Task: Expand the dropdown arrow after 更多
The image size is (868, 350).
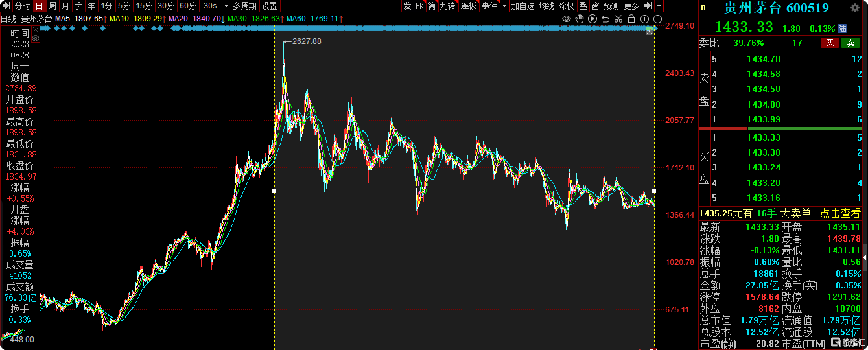Action: point(659,6)
